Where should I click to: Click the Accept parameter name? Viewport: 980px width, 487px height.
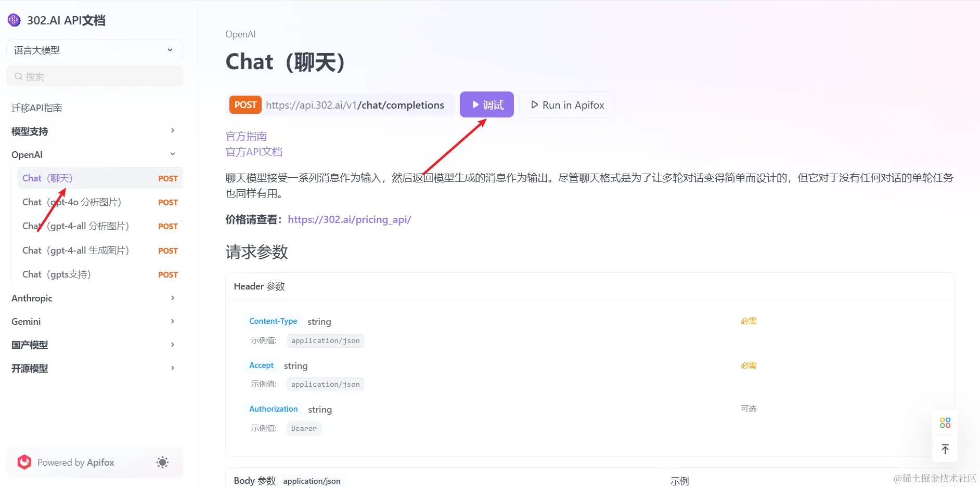tap(261, 365)
